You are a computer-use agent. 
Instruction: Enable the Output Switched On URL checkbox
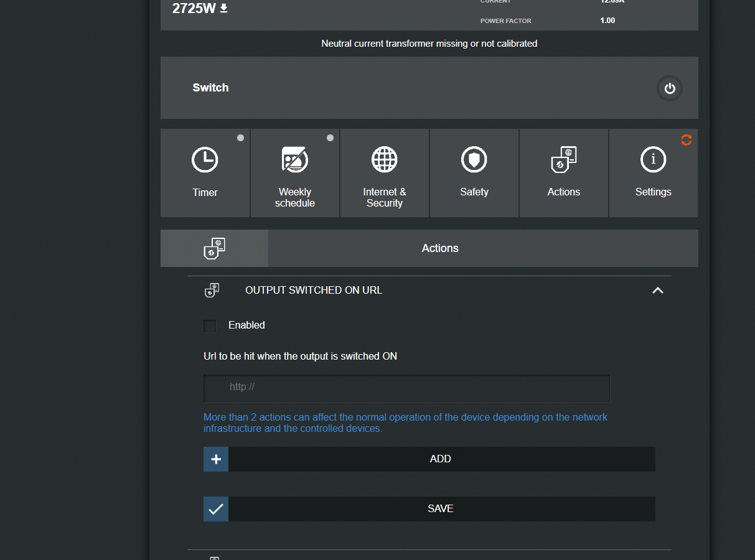(210, 325)
